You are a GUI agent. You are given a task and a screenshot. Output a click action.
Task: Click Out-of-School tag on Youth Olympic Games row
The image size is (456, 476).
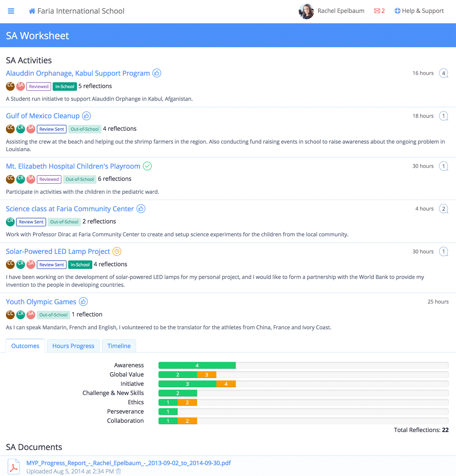[53, 315]
